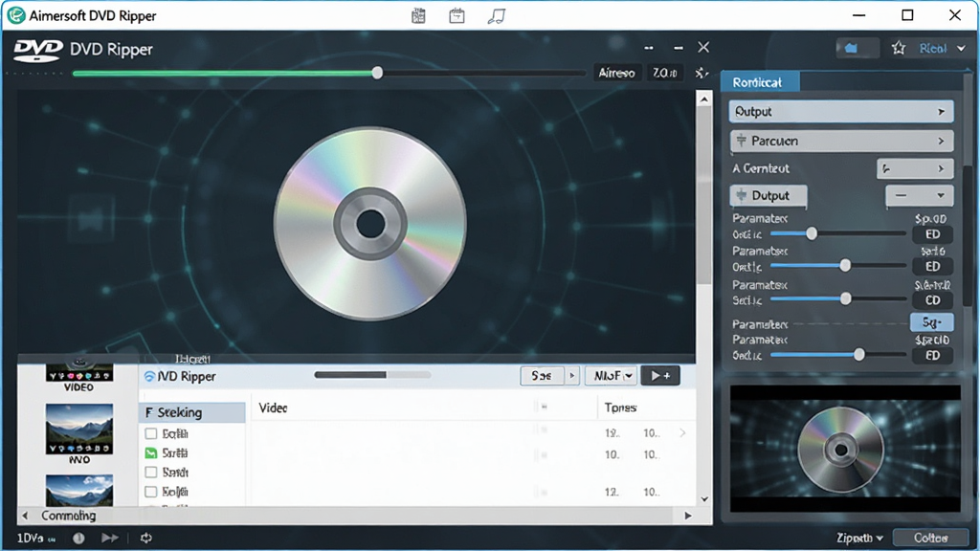Click the list scrollbar down arrow
The width and height of the screenshot is (980, 551).
703,499
